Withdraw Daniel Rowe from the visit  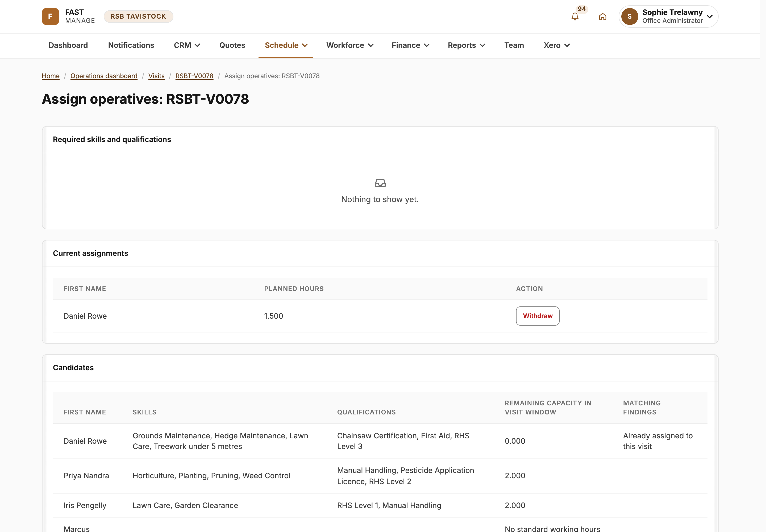point(538,316)
